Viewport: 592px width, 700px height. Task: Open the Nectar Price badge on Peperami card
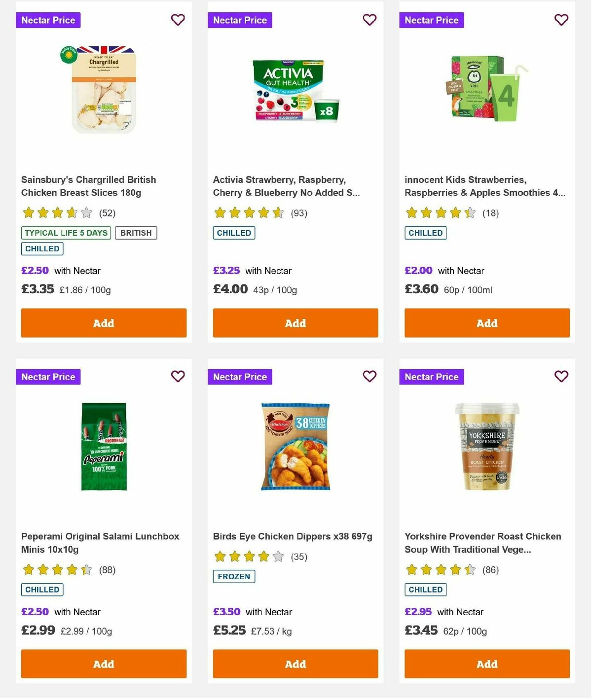[x=48, y=376]
